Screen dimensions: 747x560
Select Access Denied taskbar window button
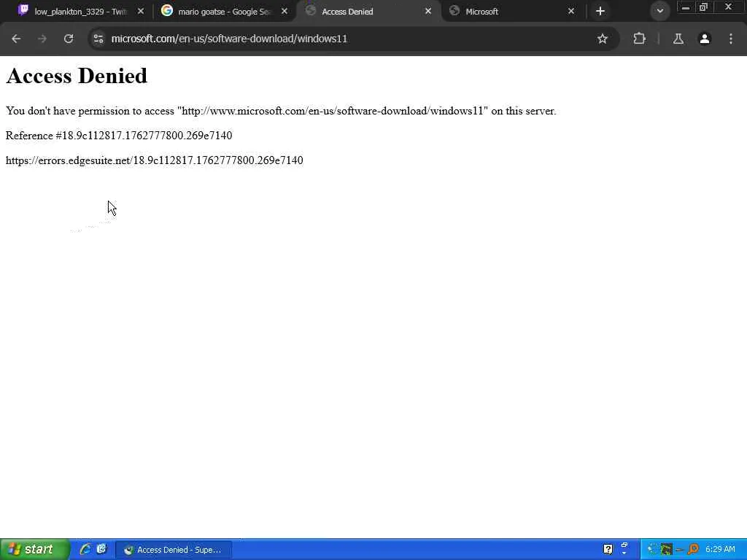tap(174, 550)
